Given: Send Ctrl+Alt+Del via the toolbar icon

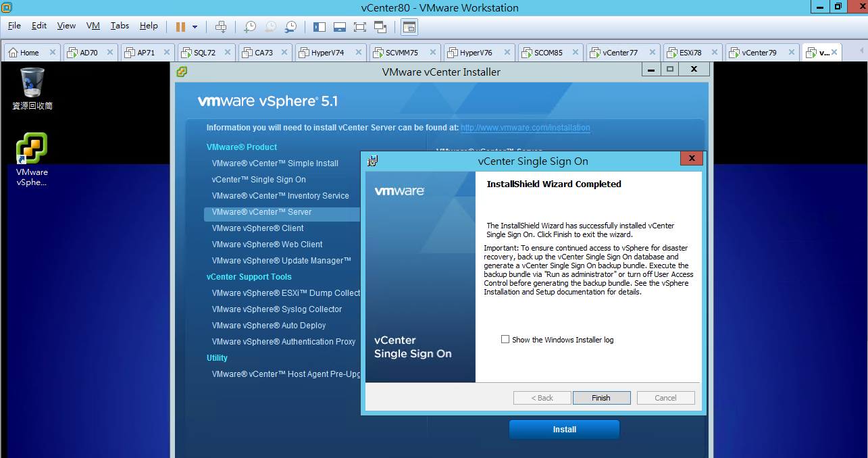Looking at the screenshot, I should 221,27.
